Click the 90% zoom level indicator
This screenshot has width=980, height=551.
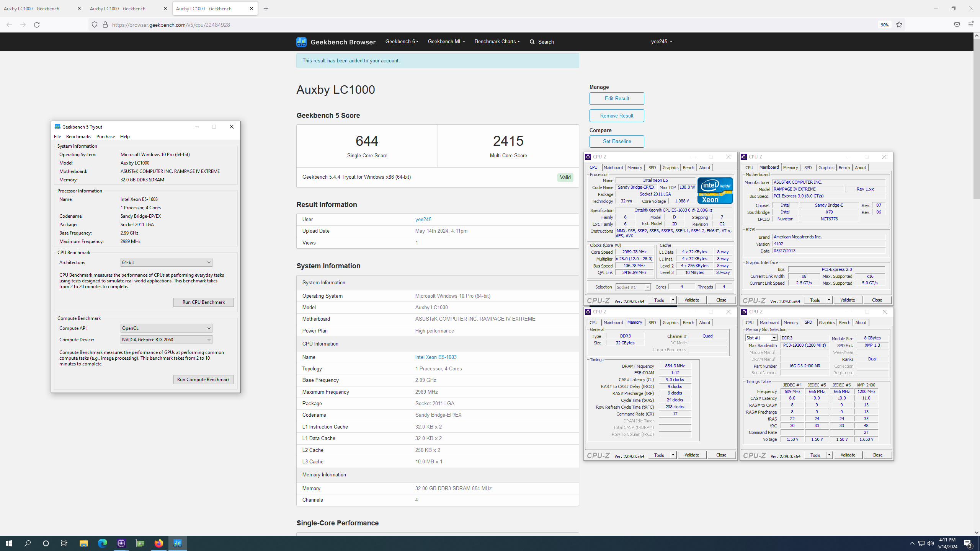coord(884,25)
